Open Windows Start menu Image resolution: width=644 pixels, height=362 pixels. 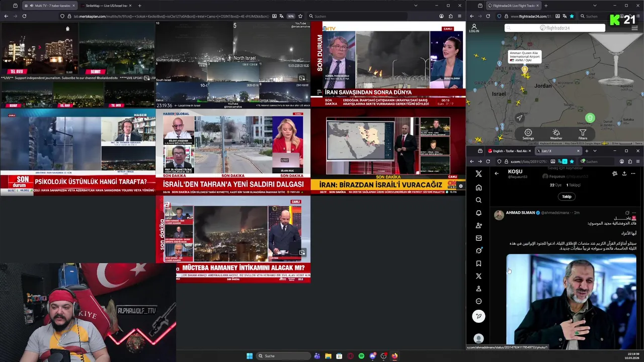[x=249, y=356]
